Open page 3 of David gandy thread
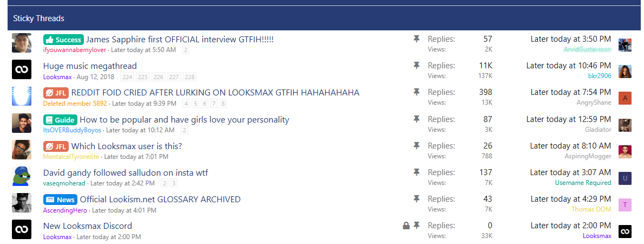 (x=174, y=183)
